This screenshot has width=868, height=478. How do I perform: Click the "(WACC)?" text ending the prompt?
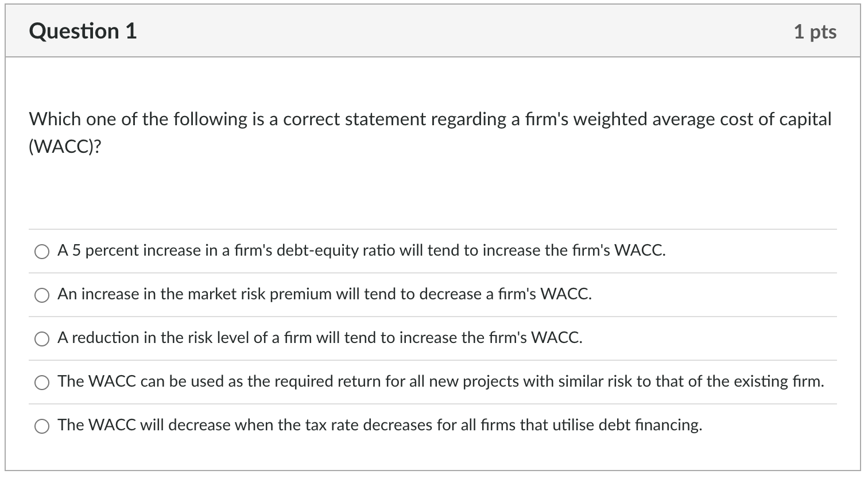click(x=65, y=148)
